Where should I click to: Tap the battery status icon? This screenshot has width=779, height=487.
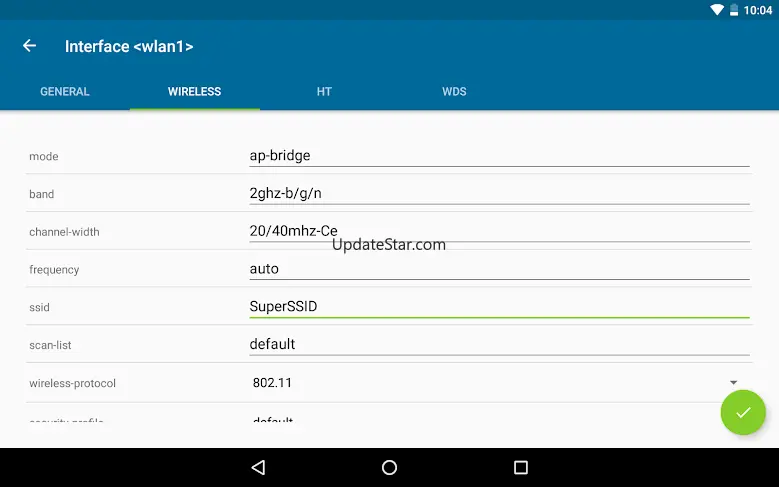[734, 9]
